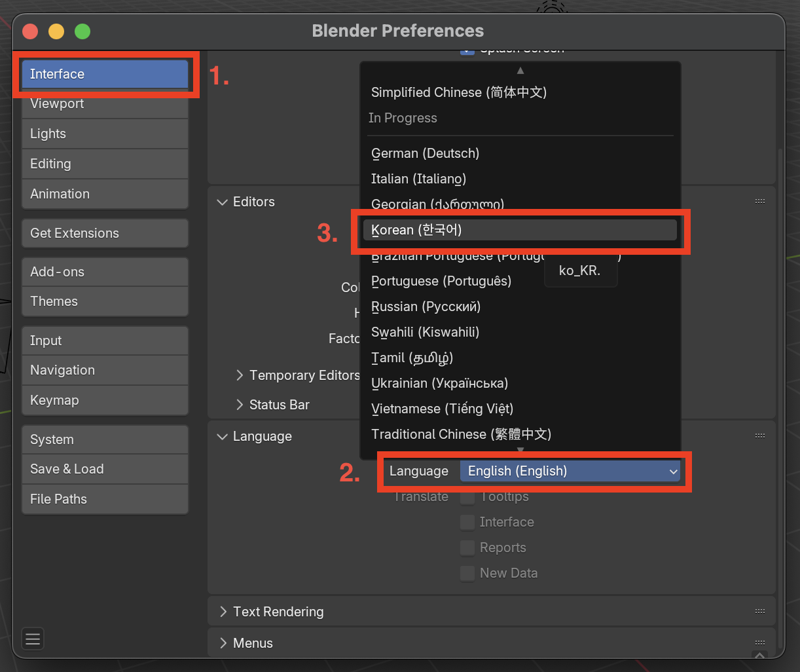Open the Keymap preferences tab
The width and height of the screenshot is (800, 672).
tap(105, 400)
